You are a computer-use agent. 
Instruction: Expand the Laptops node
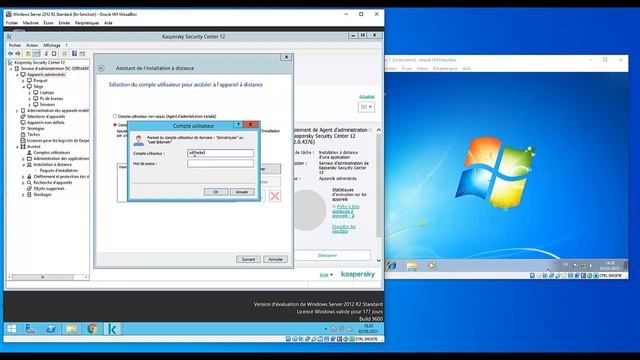(x=29, y=93)
